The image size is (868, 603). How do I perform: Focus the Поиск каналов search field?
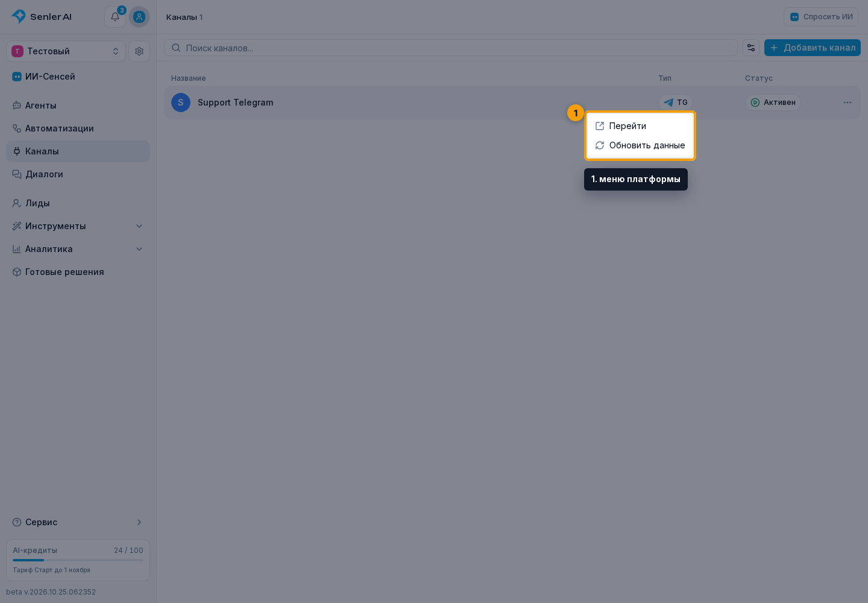click(x=451, y=48)
